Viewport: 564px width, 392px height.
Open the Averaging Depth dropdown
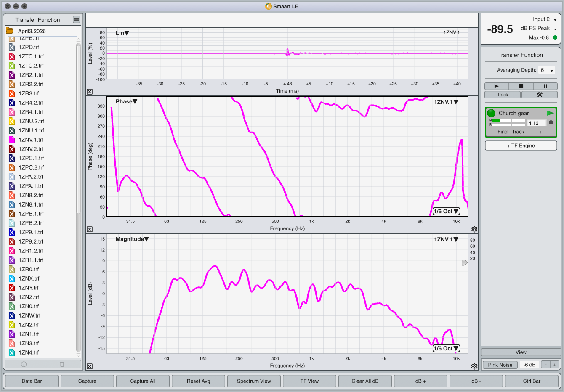547,70
